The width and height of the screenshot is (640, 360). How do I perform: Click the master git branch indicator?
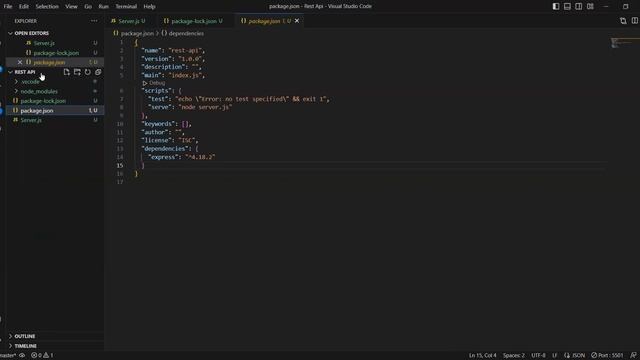pyautogui.click(x=8, y=356)
